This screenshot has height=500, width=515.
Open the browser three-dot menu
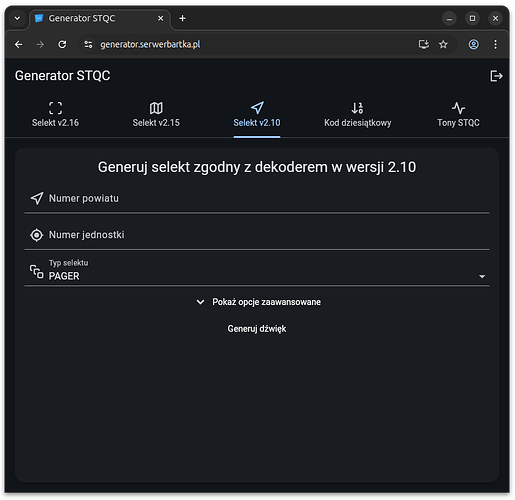(x=495, y=44)
